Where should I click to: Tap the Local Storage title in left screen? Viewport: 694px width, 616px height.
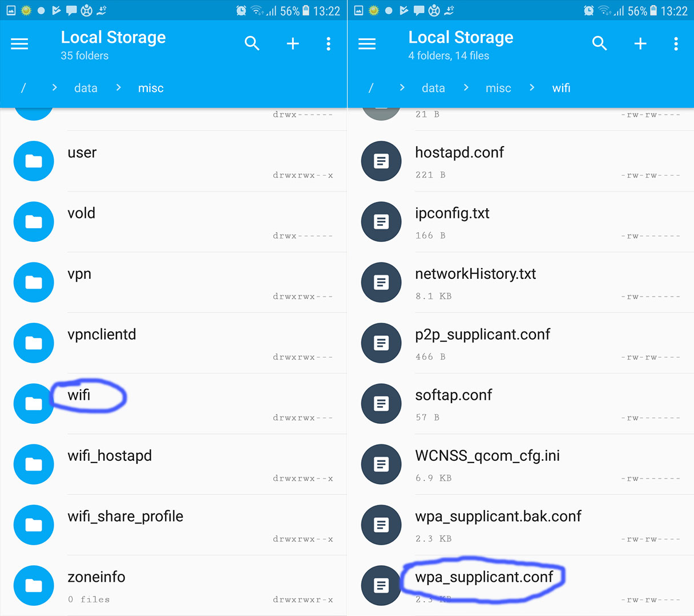pyautogui.click(x=113, y=37)
